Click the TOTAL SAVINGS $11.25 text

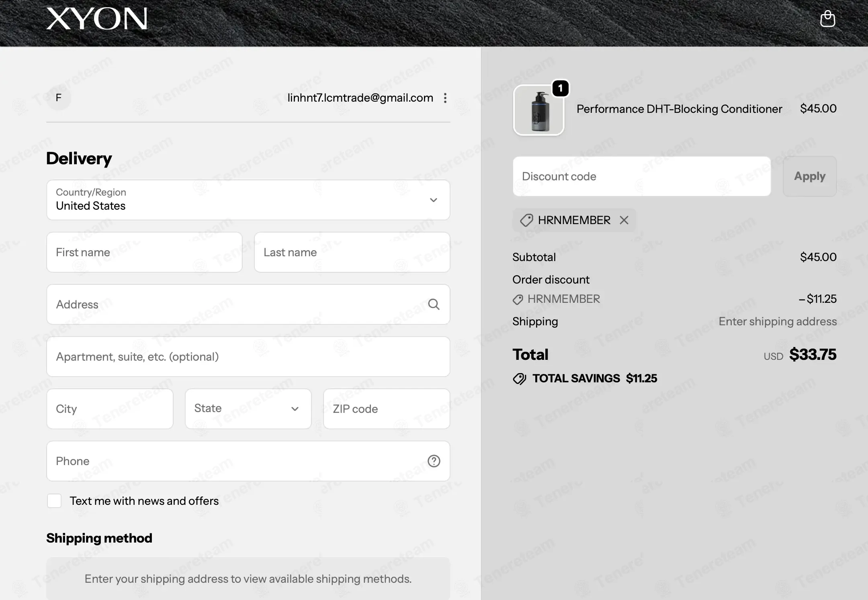pyautogui.click(x=595, y=378)
